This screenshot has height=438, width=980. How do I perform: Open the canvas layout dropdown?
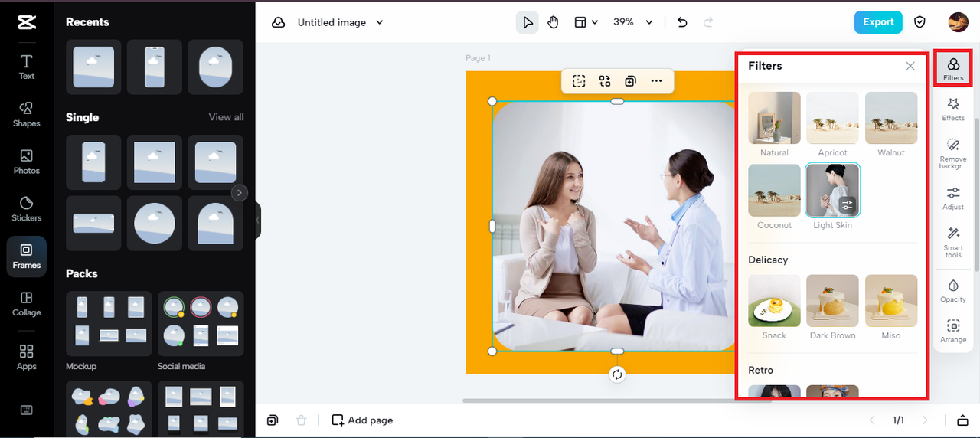[586, 22]
